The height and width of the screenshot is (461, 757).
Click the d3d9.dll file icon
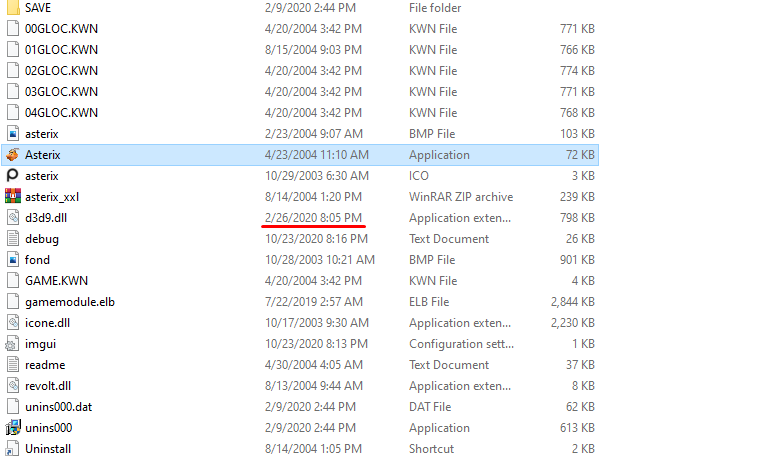tap(13, 218)
